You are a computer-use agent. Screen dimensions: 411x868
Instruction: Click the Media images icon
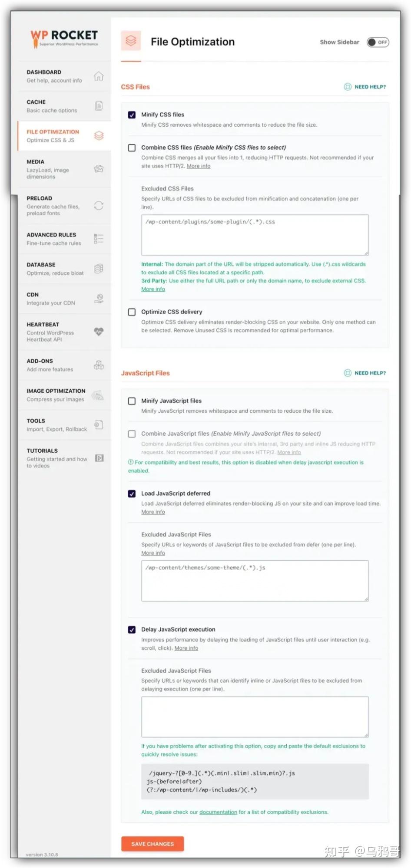[99, 169]
